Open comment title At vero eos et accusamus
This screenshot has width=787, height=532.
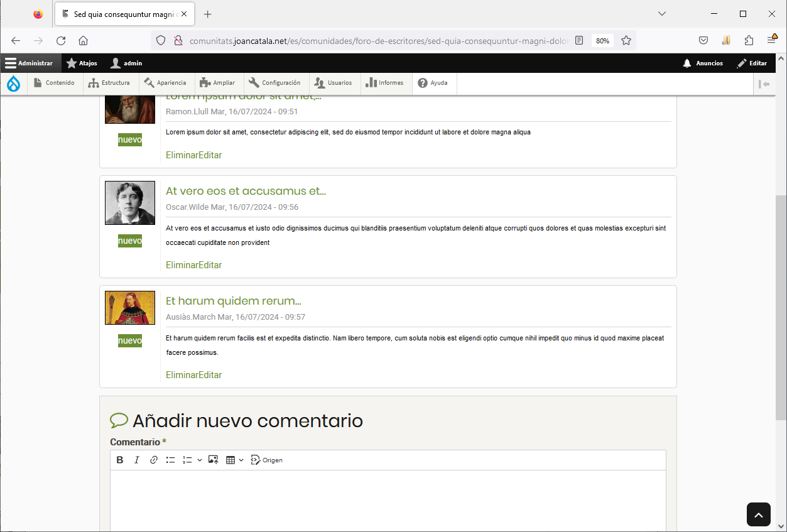[246, 191]
